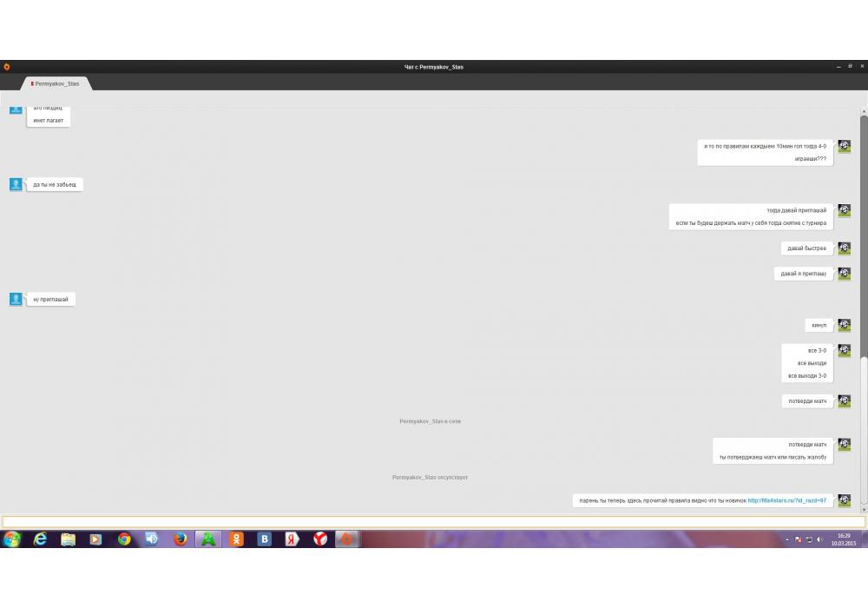Image resolution: width=868 pixels, height=608 pixels.
Task: Open the fifa4stars.ru link in the message
Action: tap(786, 500)
